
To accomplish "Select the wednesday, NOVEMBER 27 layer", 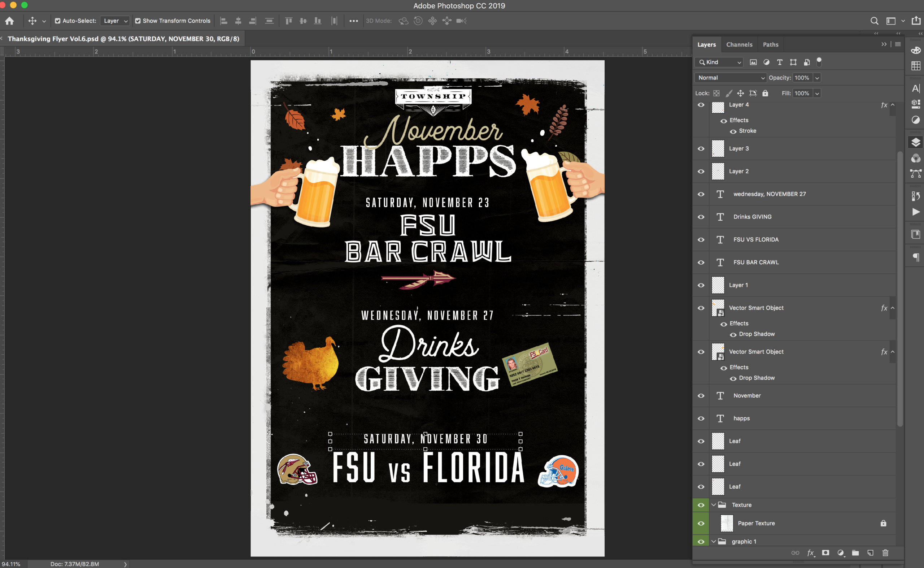I will pyautogui.click(x=794, y=194).
